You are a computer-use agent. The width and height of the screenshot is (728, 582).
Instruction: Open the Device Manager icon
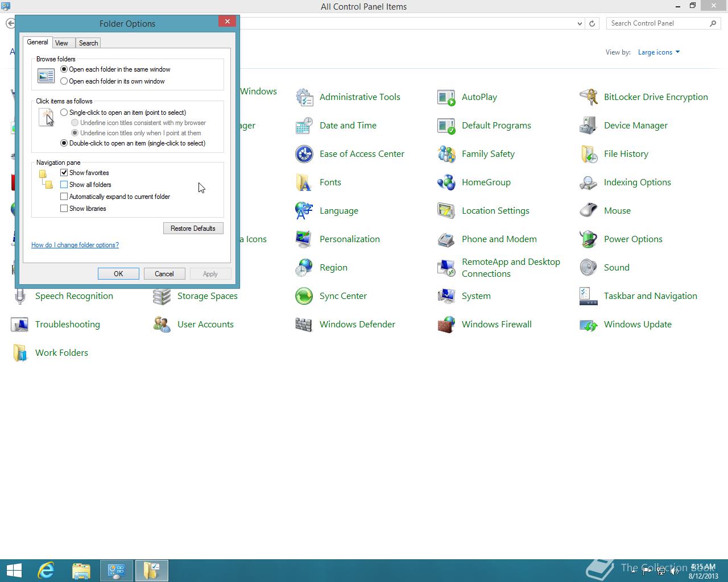coord(589,126)
